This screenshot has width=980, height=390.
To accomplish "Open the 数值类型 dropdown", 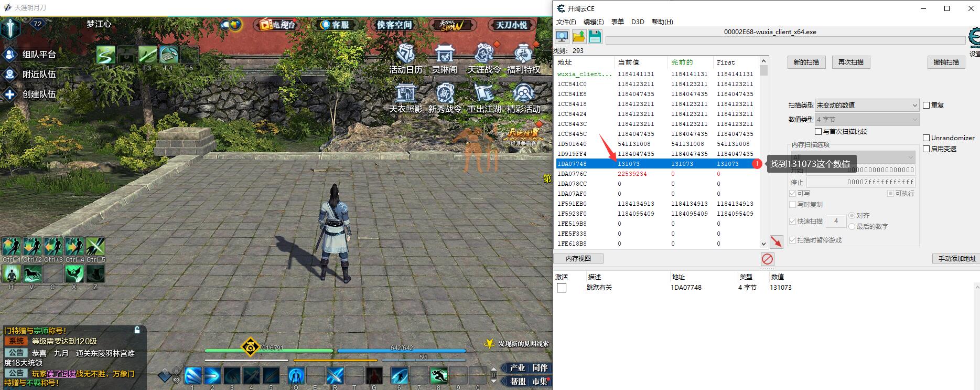I will [867, 119].
